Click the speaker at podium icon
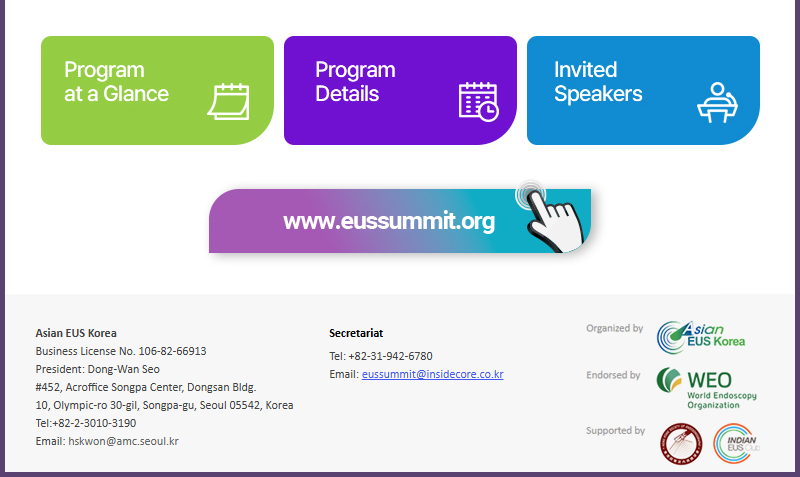The height and width of the screenshot is (477, 800). tap(717, 102)
